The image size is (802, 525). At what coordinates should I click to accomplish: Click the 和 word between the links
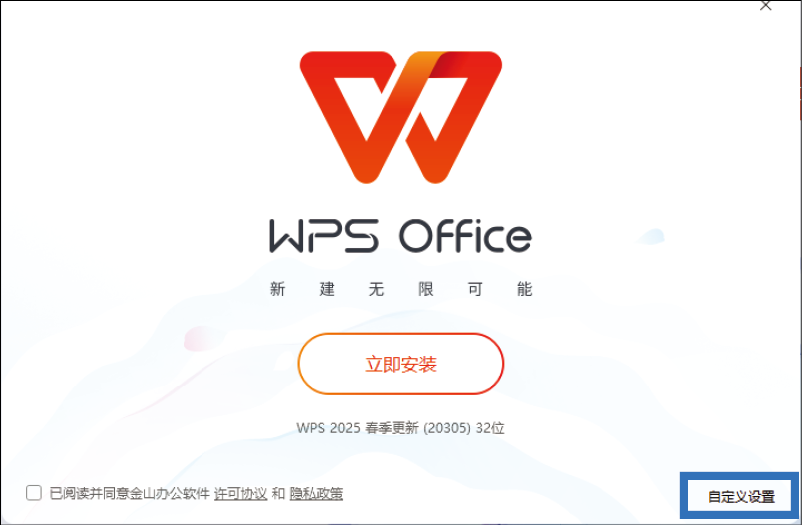278,493
